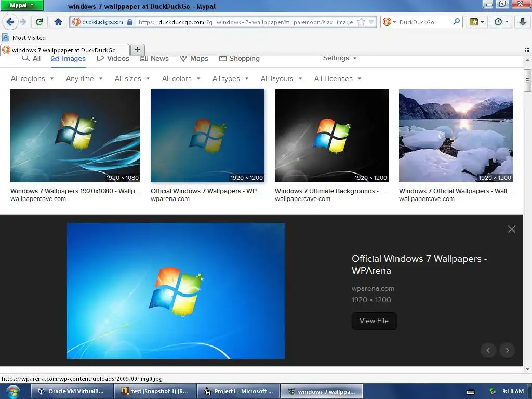Switch to the Shopping search tab
532x399 pixels.
point(239,58)
